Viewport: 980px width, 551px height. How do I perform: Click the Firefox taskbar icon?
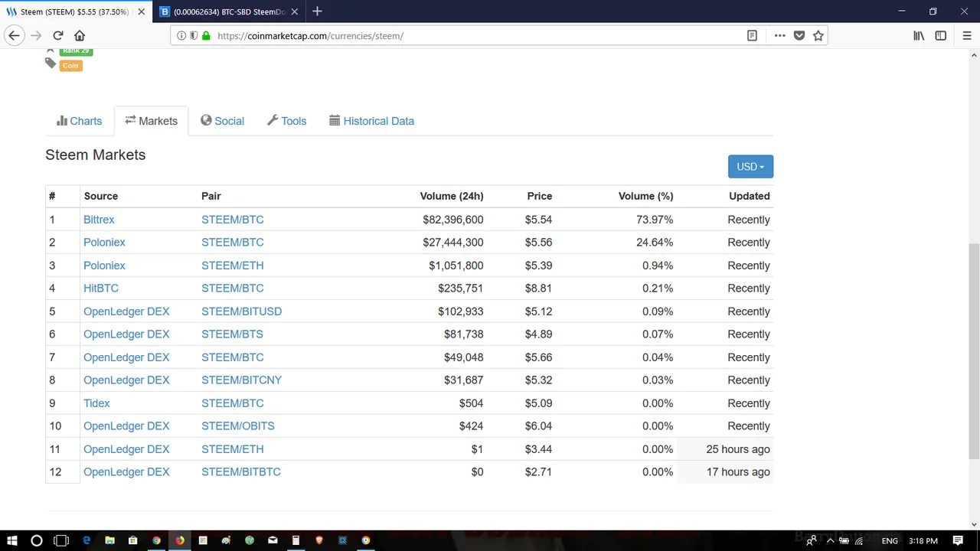[x=180, y=540]
